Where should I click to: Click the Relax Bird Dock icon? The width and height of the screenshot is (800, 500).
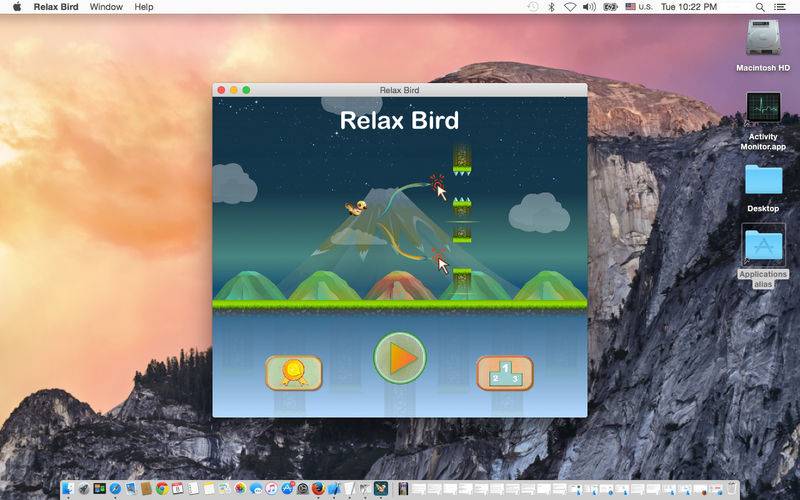[x=381, y=489]
